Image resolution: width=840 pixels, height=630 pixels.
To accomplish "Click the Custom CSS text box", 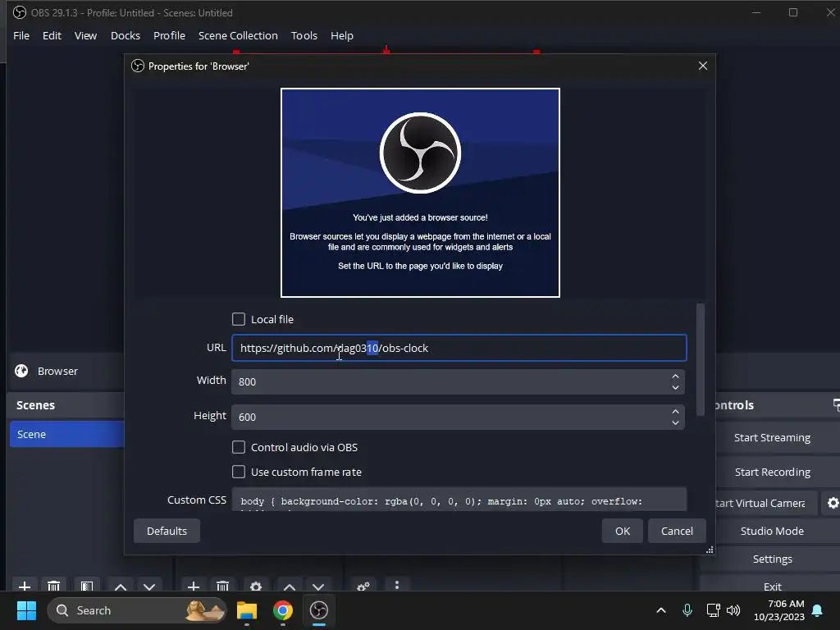I will (459, 500).
